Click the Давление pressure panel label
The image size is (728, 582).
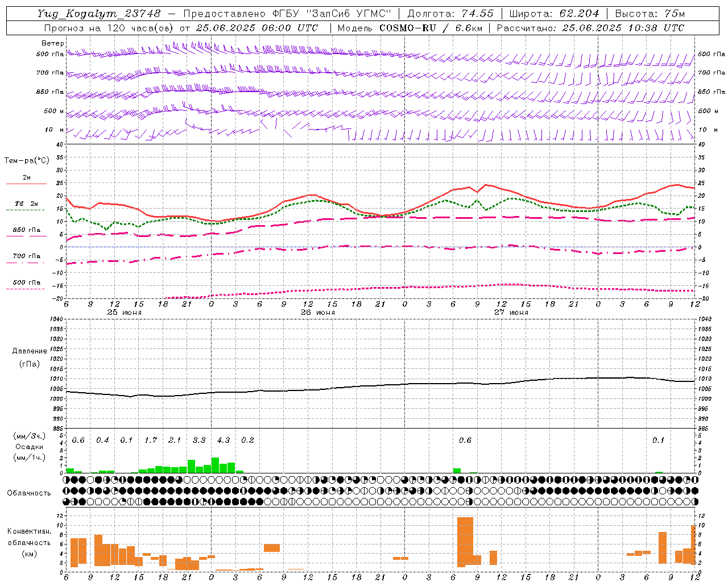(x=30, y=351)
